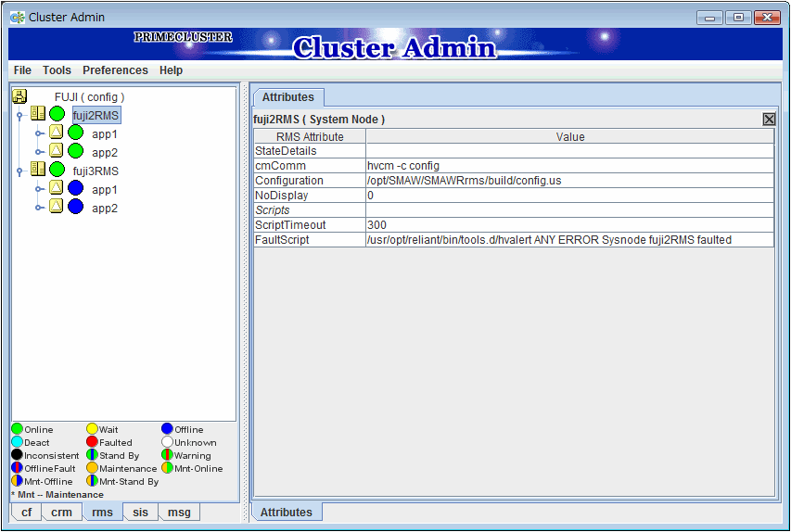Open the File menu
The width and height of the screenshot is (791, 532).
(22, 70)
